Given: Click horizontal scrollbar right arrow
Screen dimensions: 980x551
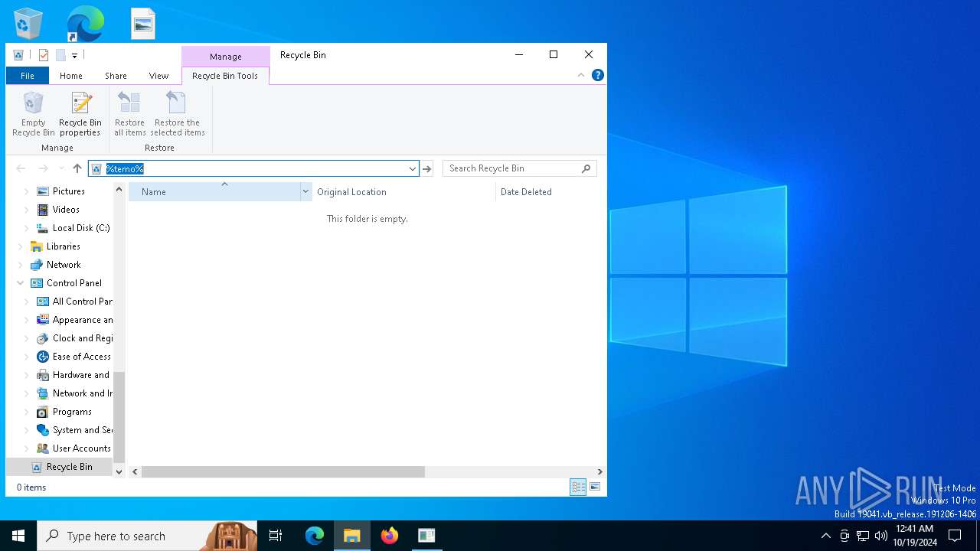Looking at the screenshot, I should (x=600, y=472).
